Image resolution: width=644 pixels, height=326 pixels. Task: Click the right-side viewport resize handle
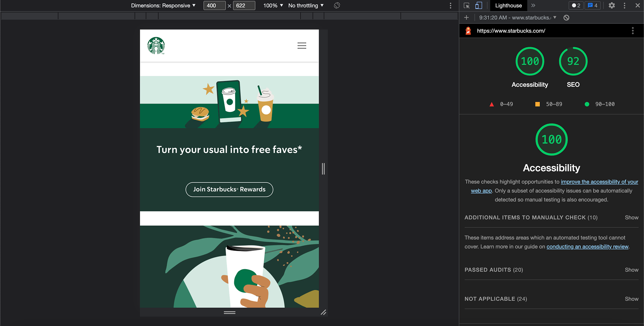[323, 169]
